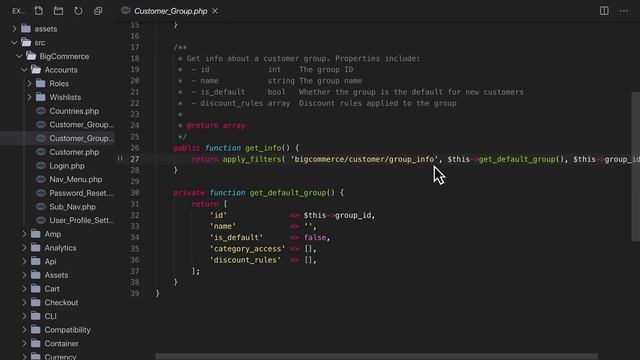The height and width of the screenshot is (360, 640).
Task: Open Login.php file
Action: 67,166
